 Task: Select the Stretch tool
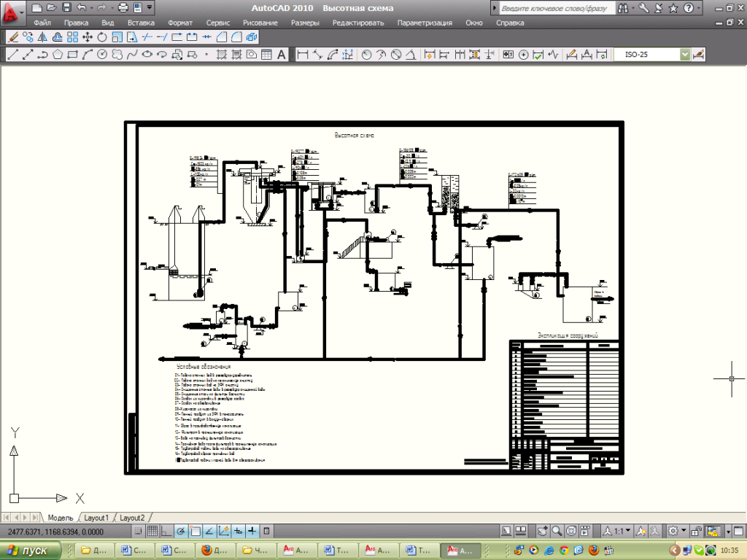click(x=132, y=37)
